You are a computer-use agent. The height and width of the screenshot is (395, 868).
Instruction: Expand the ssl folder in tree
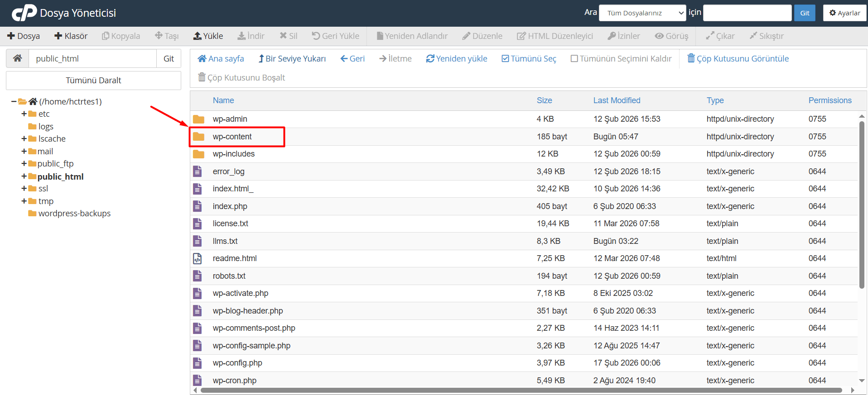24,188
